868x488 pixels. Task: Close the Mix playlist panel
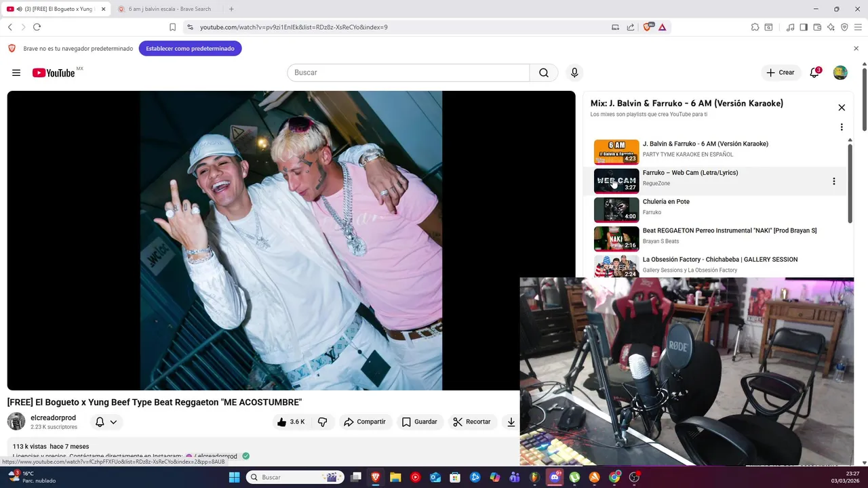(842, 108)
